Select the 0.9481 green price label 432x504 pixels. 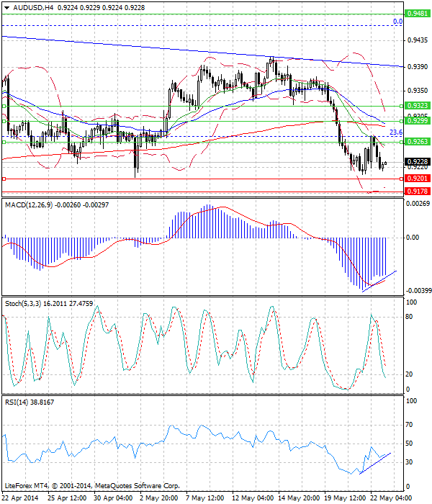417,14
